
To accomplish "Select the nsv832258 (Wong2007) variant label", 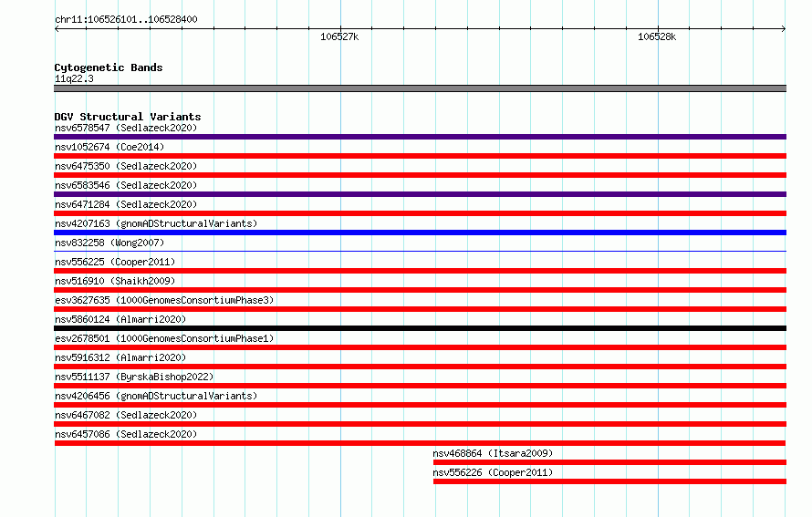I will [x=109, y=243].
